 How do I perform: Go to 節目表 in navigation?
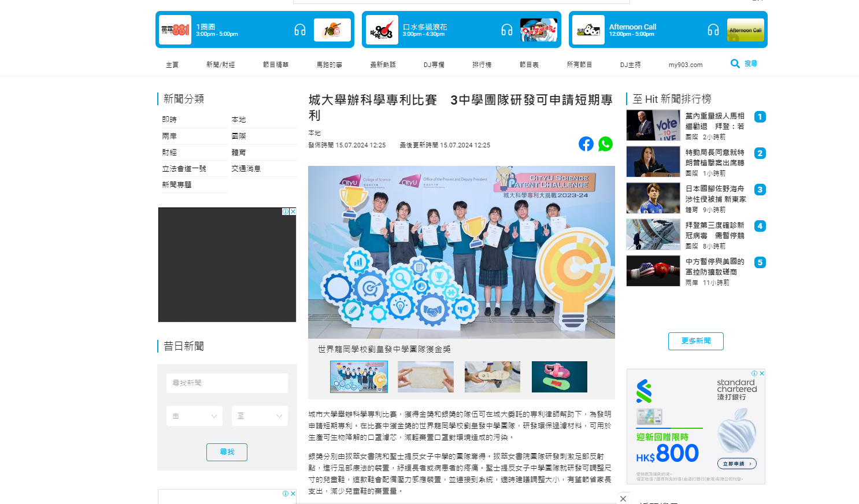[529, 65]
